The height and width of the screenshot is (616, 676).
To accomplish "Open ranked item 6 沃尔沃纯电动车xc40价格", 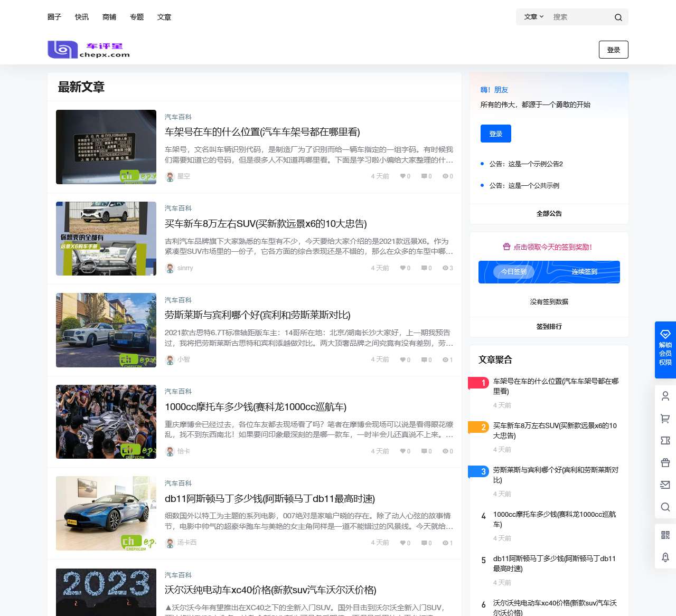I will [x=555, y=608].
